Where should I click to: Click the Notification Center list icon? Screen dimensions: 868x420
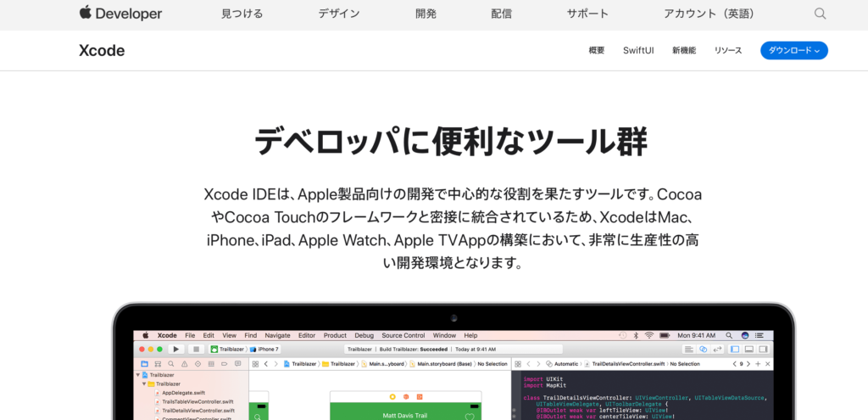coord(761,335)
